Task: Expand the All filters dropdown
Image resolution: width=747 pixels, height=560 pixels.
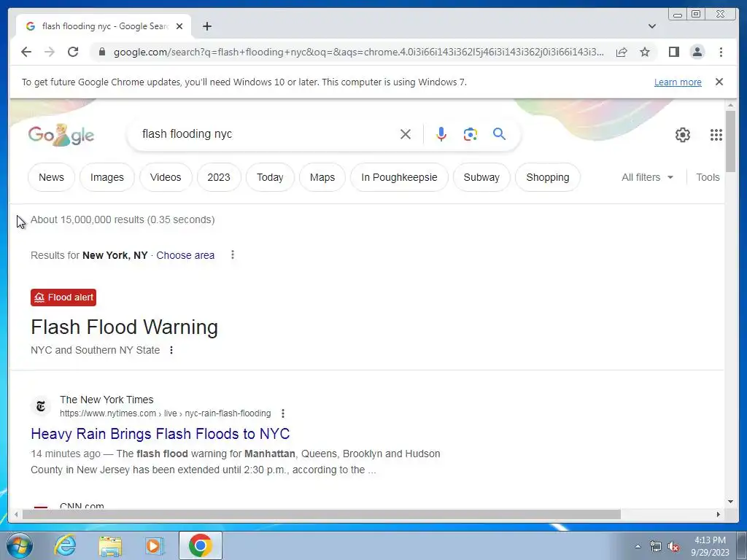Action: point(647,177)
